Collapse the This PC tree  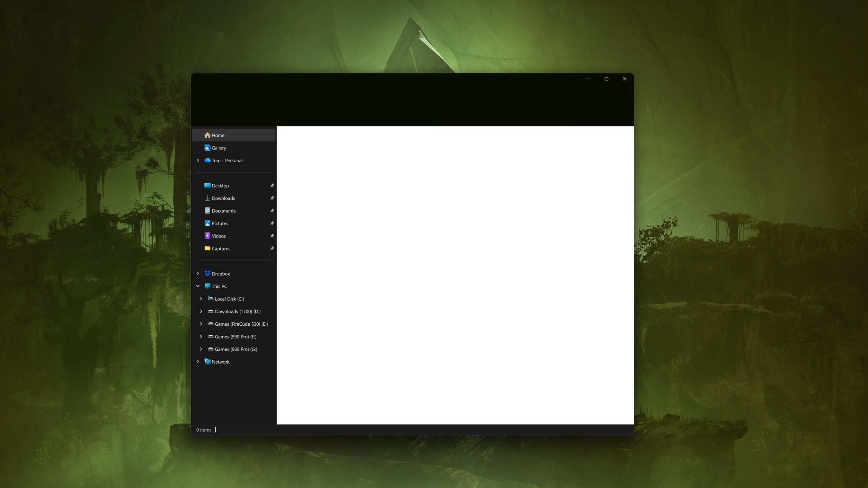coord(198,286)
